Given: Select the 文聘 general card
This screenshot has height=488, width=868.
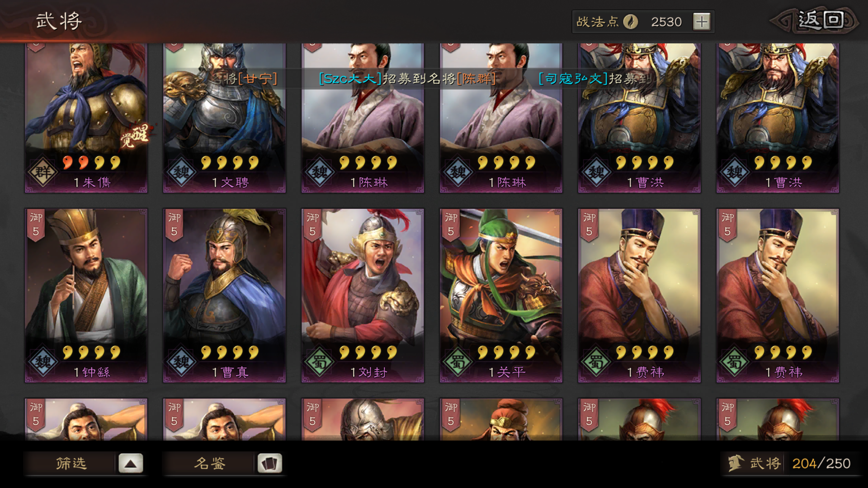Looking at the screenshot, I should point(224,118).
